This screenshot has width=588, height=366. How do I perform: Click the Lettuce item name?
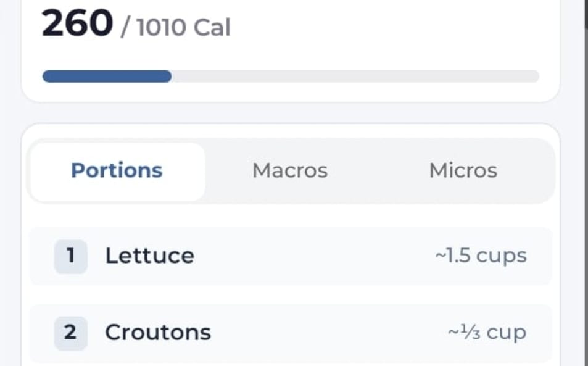[x=150, y=256]
